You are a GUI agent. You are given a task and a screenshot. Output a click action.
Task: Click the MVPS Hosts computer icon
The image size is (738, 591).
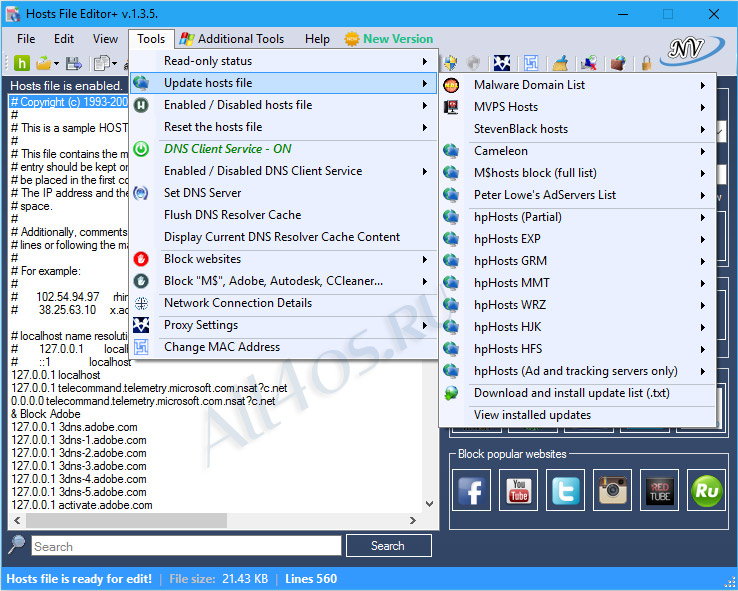pos(451,107)
